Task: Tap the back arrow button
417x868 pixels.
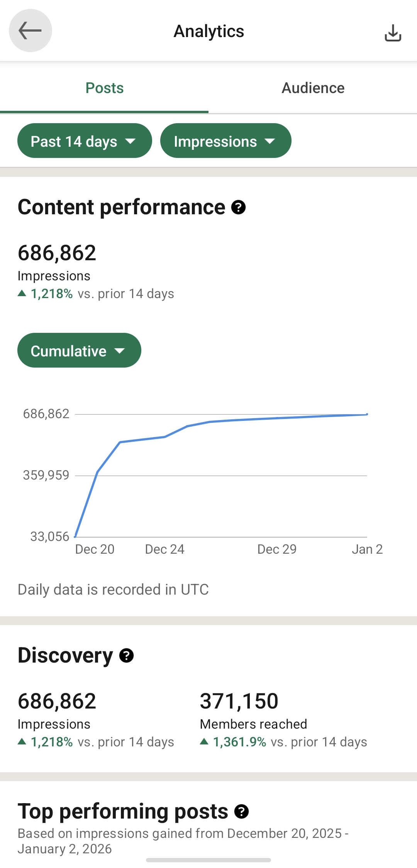Action: pos(31,31)
